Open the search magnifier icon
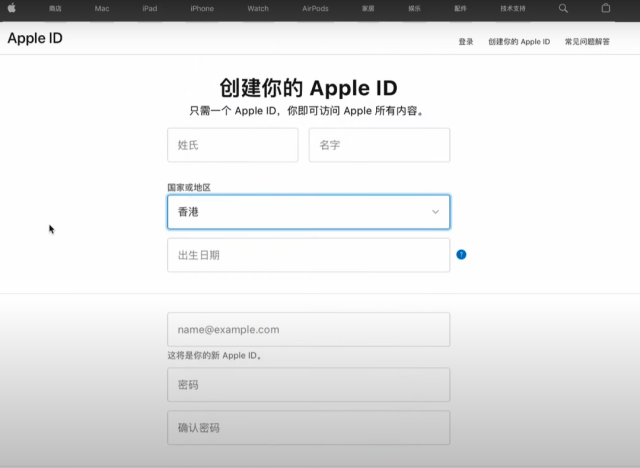 [563, 8]
